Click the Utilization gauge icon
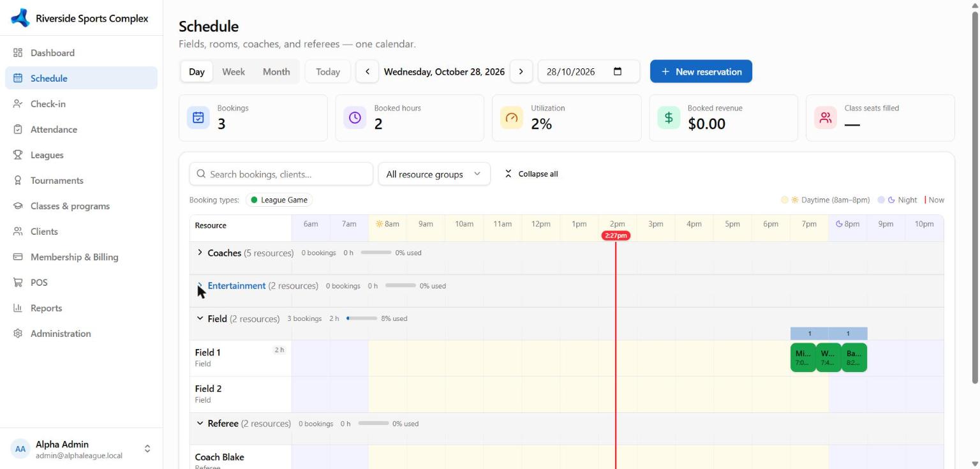The image size is (980, 469). [512, 117]
